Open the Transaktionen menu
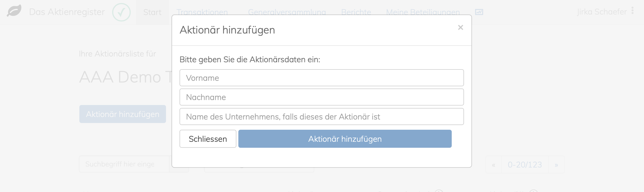The image size is (644, 192). (202, 12)
